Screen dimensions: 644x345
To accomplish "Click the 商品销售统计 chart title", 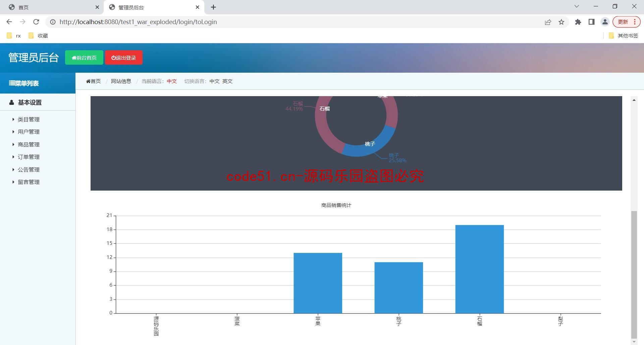I will (336, 205).
